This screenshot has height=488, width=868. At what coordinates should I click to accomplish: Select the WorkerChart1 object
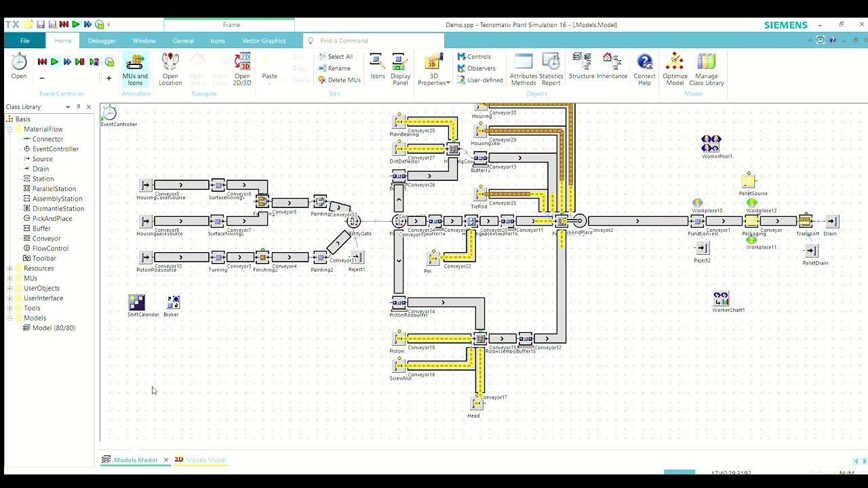click(721, 298)
